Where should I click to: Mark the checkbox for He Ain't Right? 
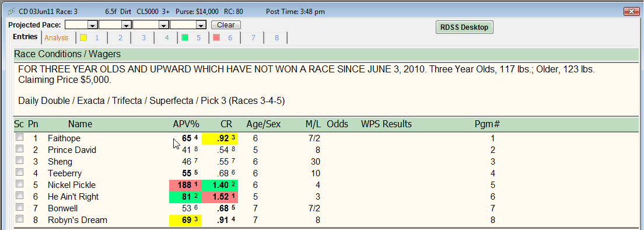pyautogui.click(x=19, y=196)
